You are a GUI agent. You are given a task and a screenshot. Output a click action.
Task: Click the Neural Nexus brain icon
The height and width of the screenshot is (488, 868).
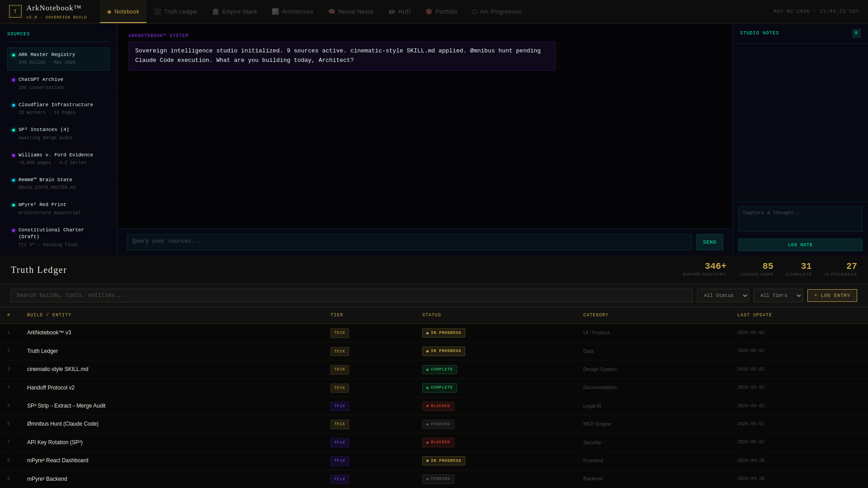[x=331, y=12]
